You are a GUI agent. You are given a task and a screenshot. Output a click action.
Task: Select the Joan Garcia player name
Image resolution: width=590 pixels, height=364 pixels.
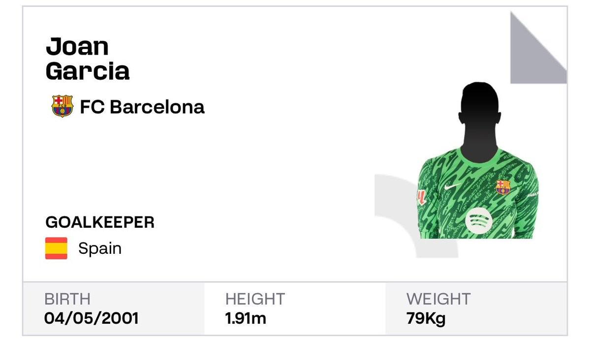pyautogui.click(x=87, y=59)
